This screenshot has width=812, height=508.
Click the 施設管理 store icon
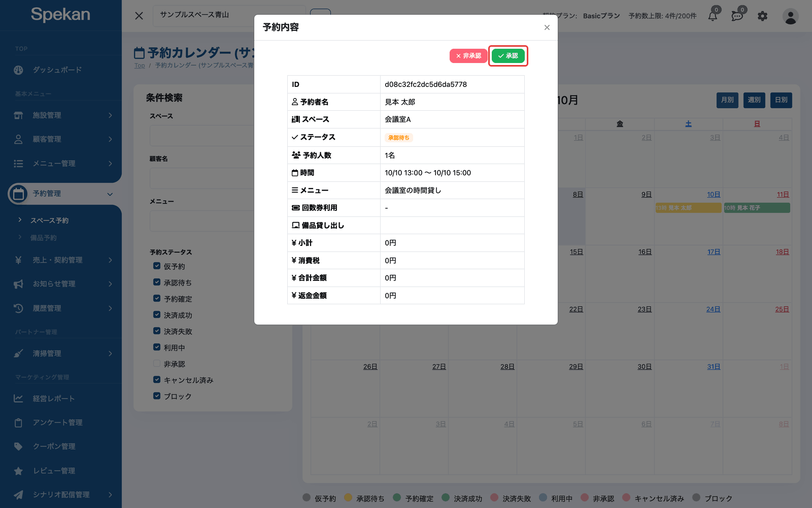(x=18, y=115)
